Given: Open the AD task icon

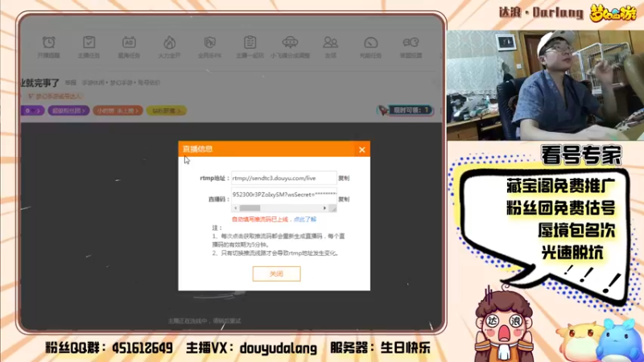Looking at the screenshot, I should [x=129, y=47].
